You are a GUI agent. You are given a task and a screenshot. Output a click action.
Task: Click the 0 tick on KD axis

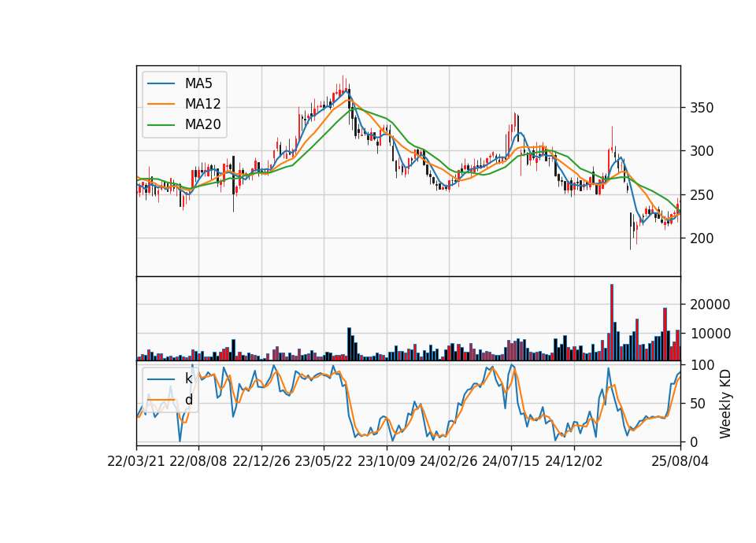(x=693, y=441)
